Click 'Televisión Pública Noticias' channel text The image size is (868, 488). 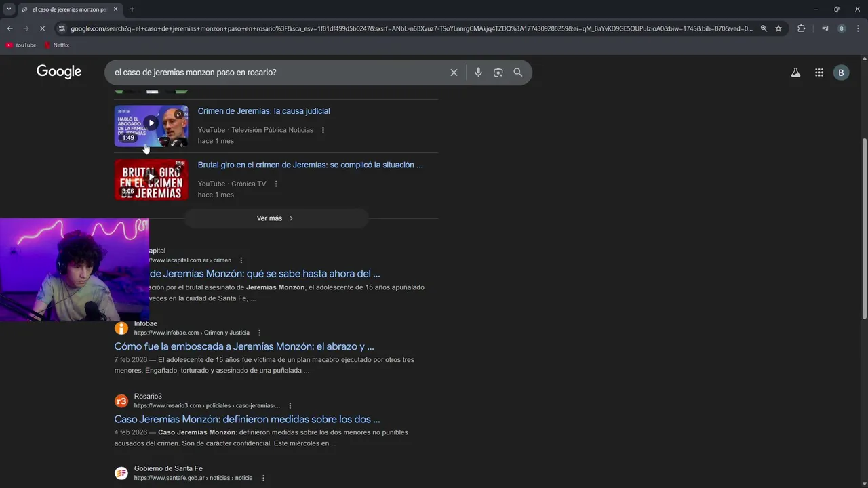(x=272, y=130)
